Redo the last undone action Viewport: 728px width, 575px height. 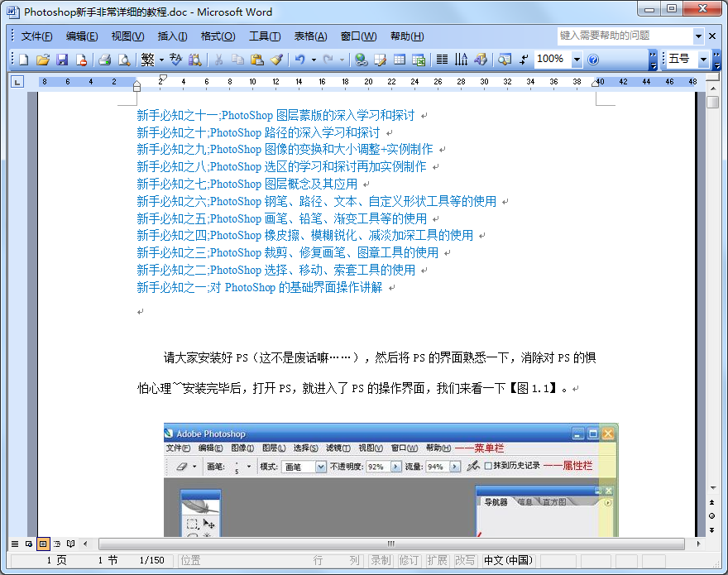(x=328, y=60)
